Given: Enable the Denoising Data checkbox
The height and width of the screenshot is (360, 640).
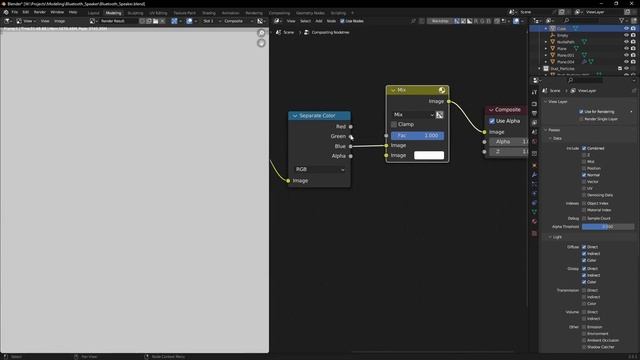Looking at the screenshot, I should pyautogui.click(x=584, y=195).
